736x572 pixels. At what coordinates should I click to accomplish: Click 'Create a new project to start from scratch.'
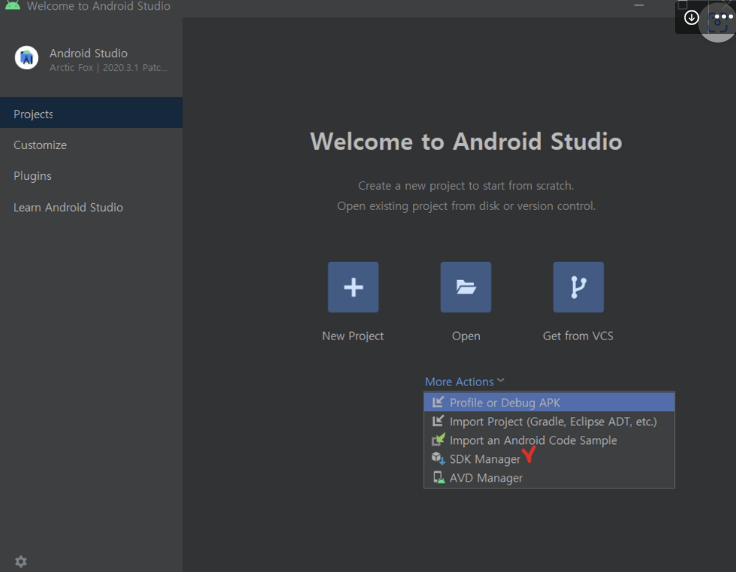pyautogui.click(x=466, y=186)
